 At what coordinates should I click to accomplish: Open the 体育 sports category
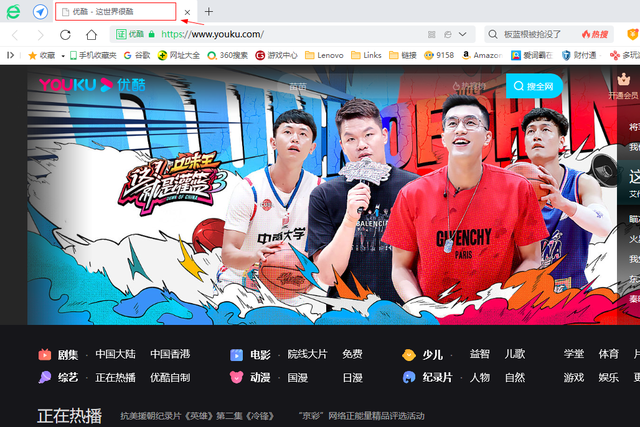pyautogui.click(x=609, y=354)
